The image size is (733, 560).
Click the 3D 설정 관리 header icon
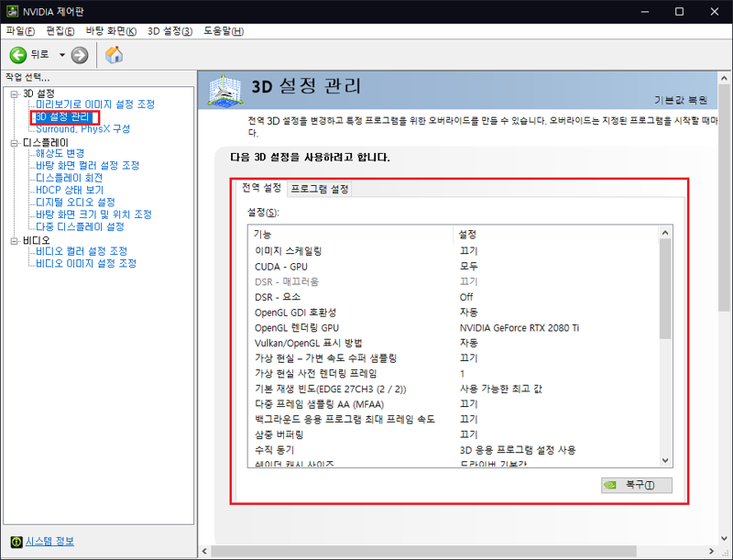(224, 89)
